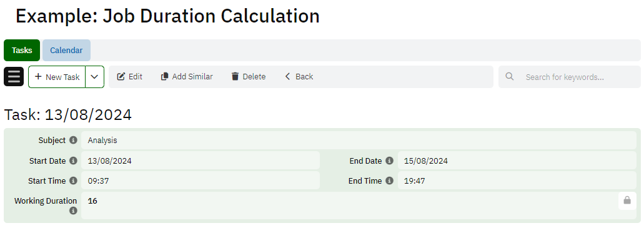Click the search magnifier icon
This screenshot has height=228, width=644.
coord(510,76)
